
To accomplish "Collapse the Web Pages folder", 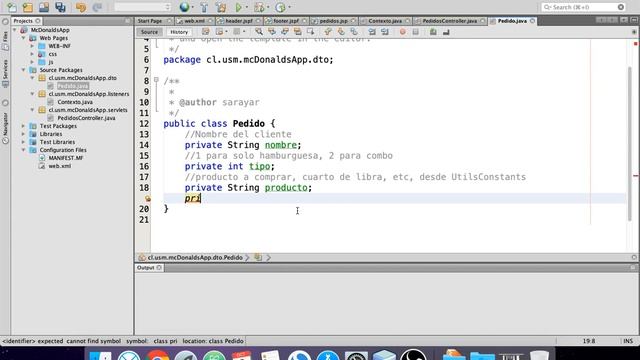I will point(24,38).
